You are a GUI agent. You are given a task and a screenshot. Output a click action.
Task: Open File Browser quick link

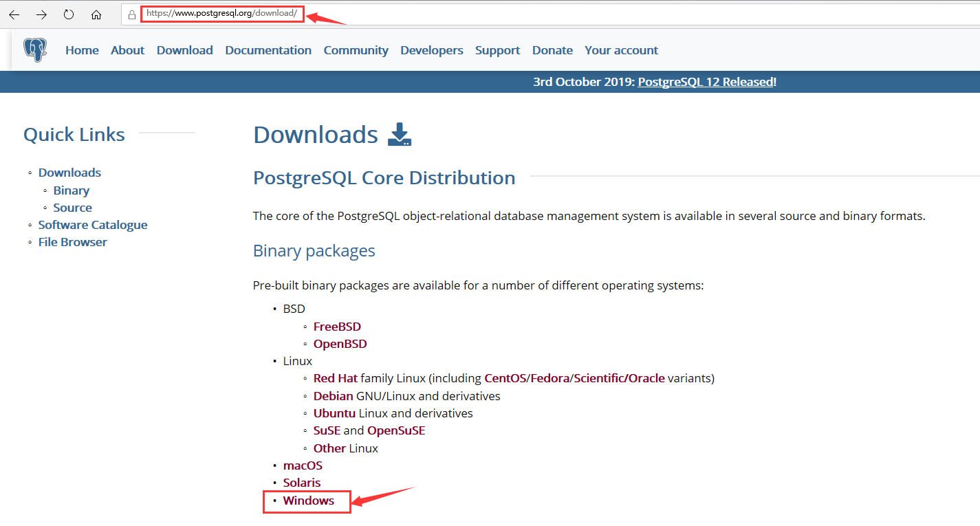tap(73, 242)
